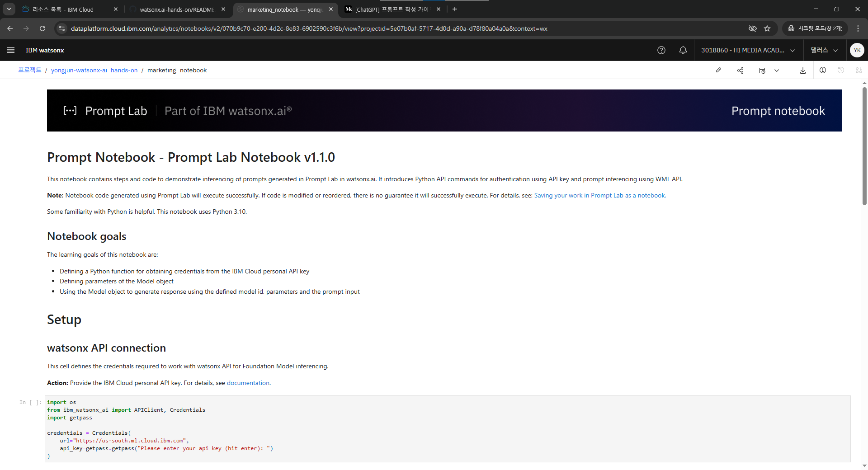Create a job with the schedule icon
Image resolution: width=868 pixels, height=470 pixels.
[x=762, y=70]
